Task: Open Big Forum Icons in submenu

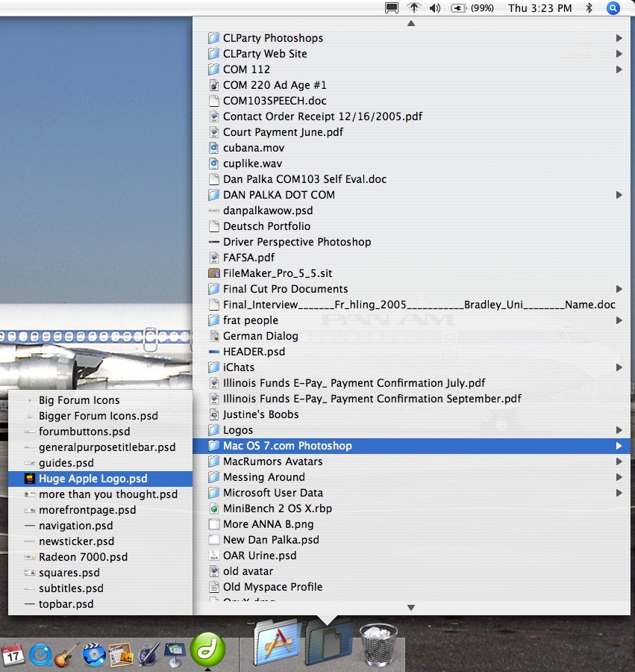Action: pyautogui.click(x=100, y=400)
